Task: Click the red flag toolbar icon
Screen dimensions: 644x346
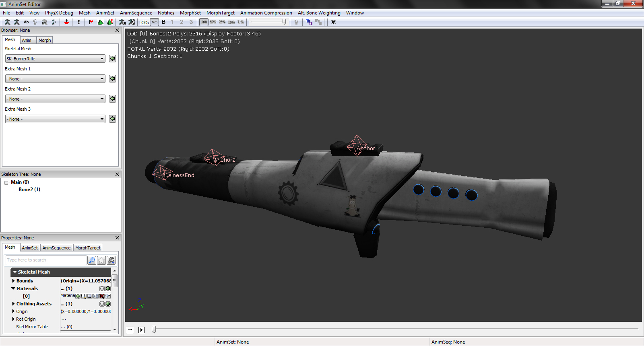Action: click(x=91, y=22)
